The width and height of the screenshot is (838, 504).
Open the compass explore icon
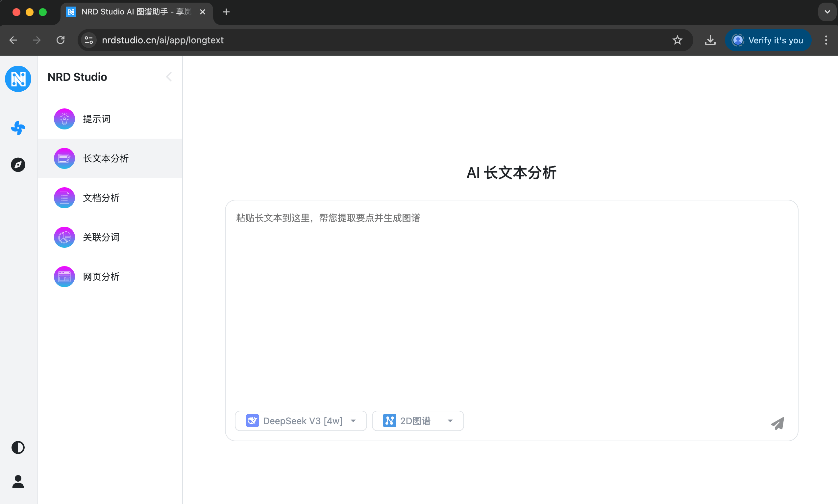point(18,165)
